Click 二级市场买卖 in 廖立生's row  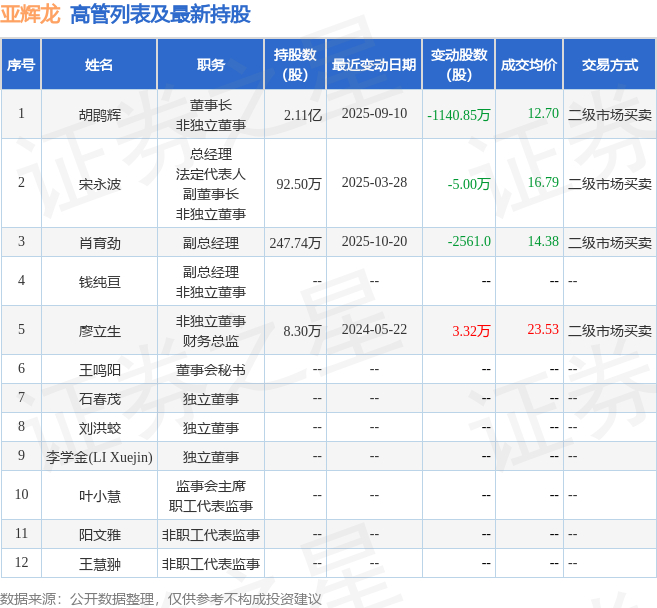click(x=610, y=331)
